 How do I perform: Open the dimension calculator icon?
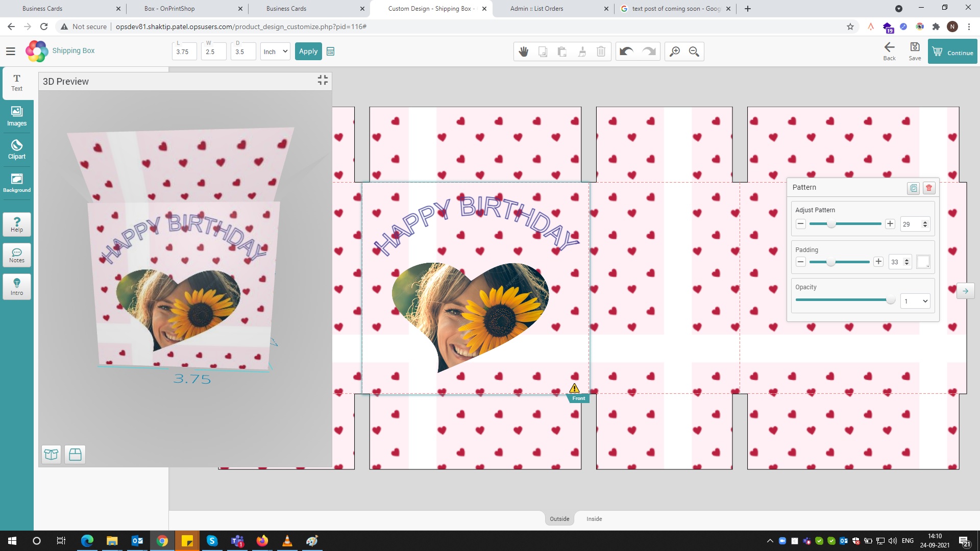[330, 52]
